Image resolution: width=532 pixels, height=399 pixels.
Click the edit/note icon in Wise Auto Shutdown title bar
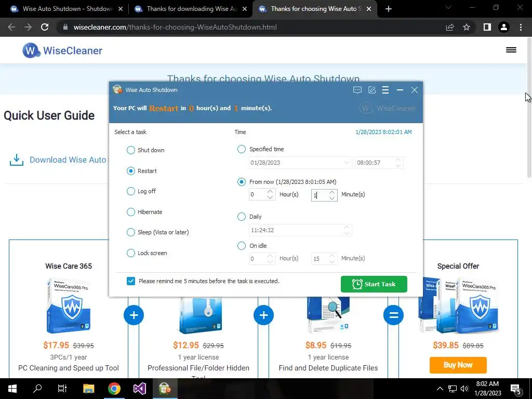[x=372, y=90]
